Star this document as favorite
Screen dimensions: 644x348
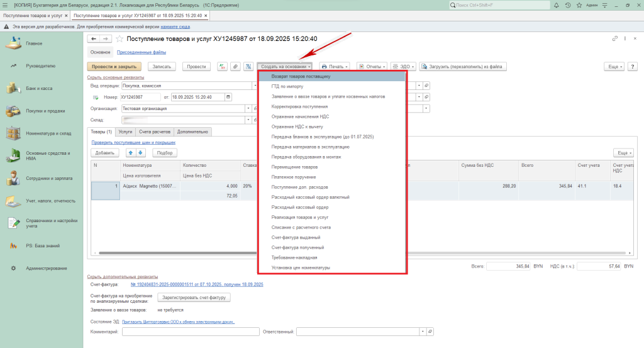point(119,39)
